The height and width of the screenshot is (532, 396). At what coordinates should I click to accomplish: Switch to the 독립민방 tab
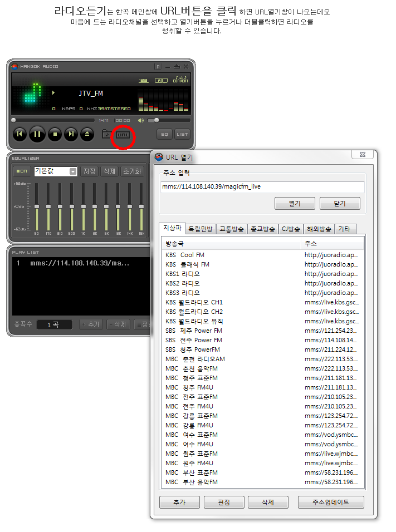tap(201, 229)
